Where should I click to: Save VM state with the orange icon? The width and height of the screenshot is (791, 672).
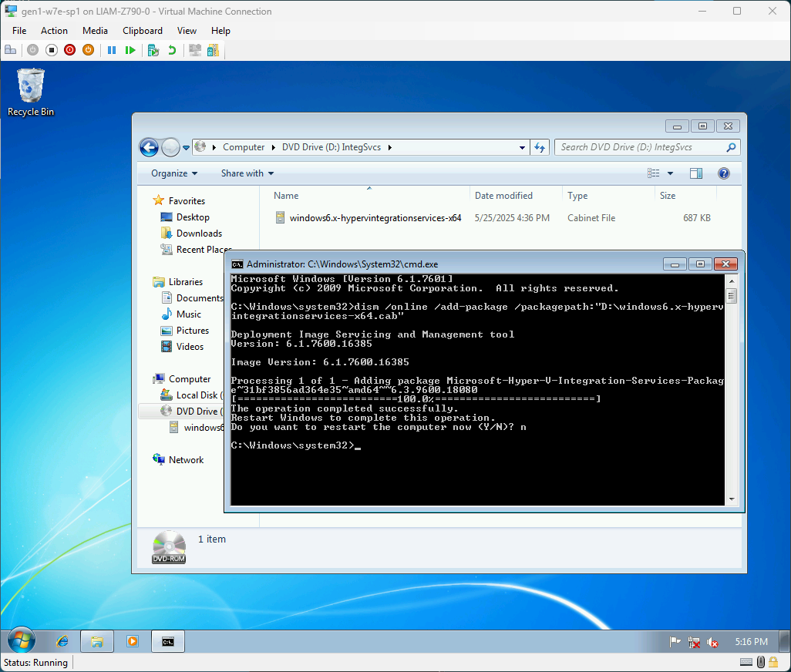(x=88, y=50)
